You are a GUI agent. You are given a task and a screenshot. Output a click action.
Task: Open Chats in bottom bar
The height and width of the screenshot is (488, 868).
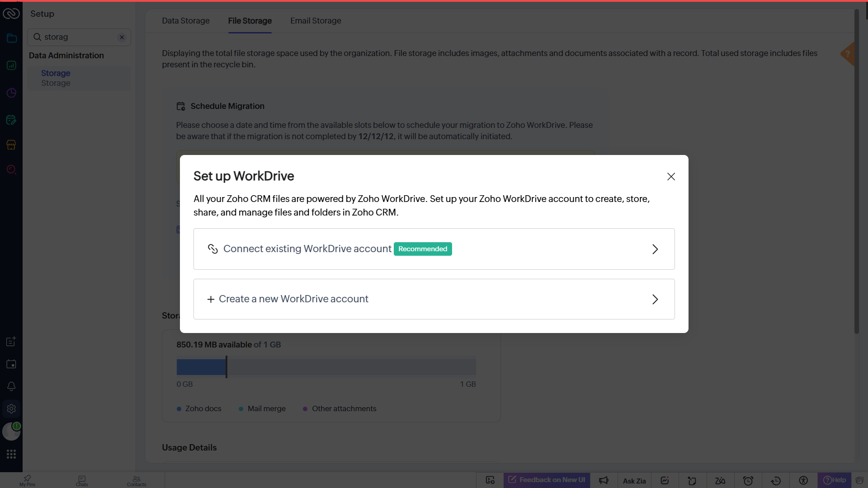(x=82, y=481)
